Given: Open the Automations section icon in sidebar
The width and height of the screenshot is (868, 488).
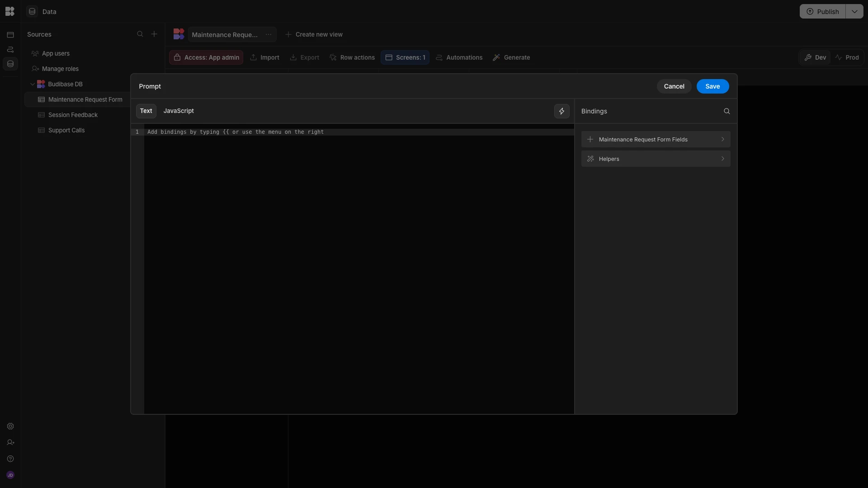Looking at the screenshot, I should [10, 50].
